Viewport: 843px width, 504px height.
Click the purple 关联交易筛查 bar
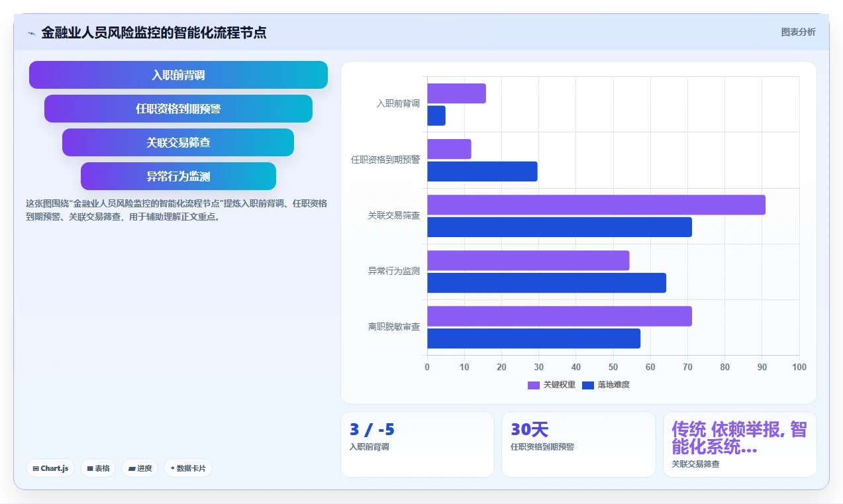(x=596, y=205)
